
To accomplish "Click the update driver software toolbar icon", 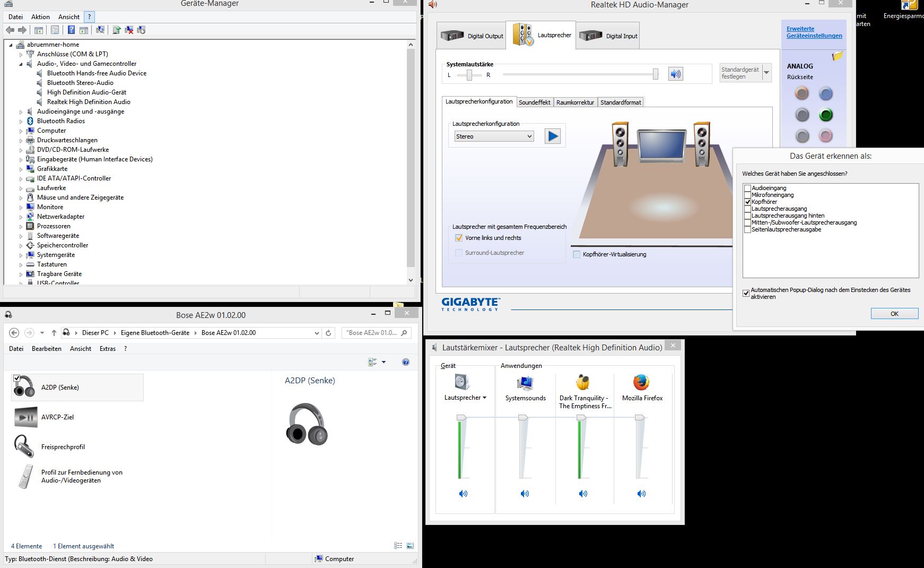I will [117, 30].
